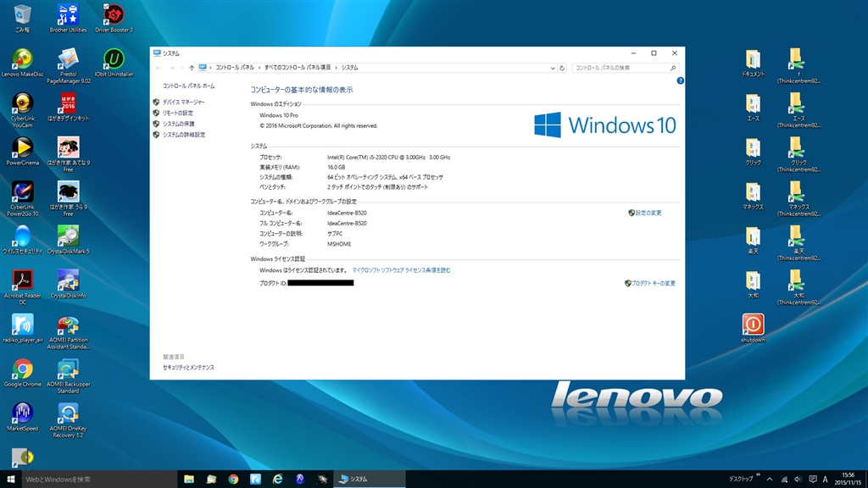Click the refresh button in address bar

(x=562, y=68)
